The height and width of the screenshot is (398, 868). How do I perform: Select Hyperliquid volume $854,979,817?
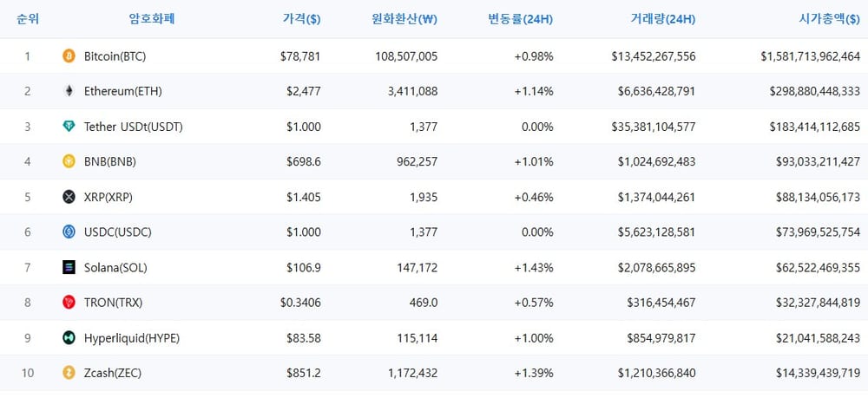click(x=661, y=338)
